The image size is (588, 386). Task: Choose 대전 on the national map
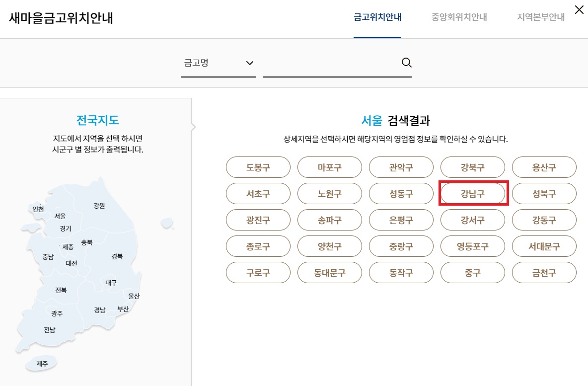[x=72, y=263]
